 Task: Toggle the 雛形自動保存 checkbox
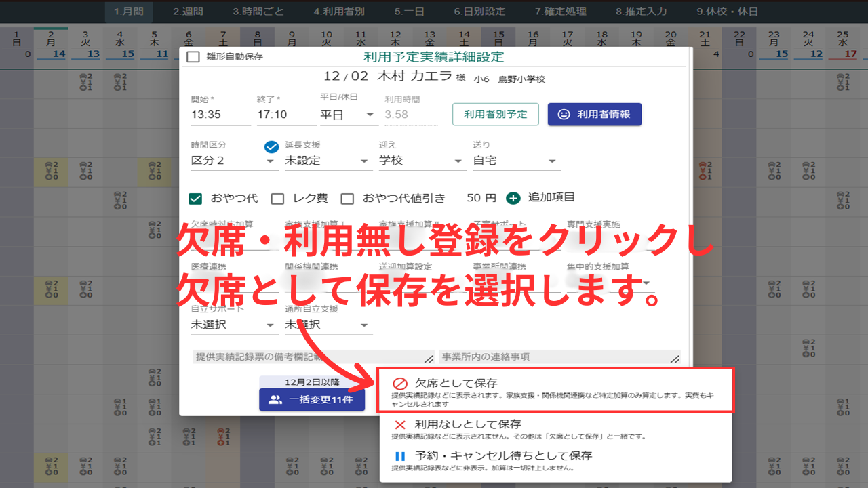pyautogui.click(x=193, y=57)
